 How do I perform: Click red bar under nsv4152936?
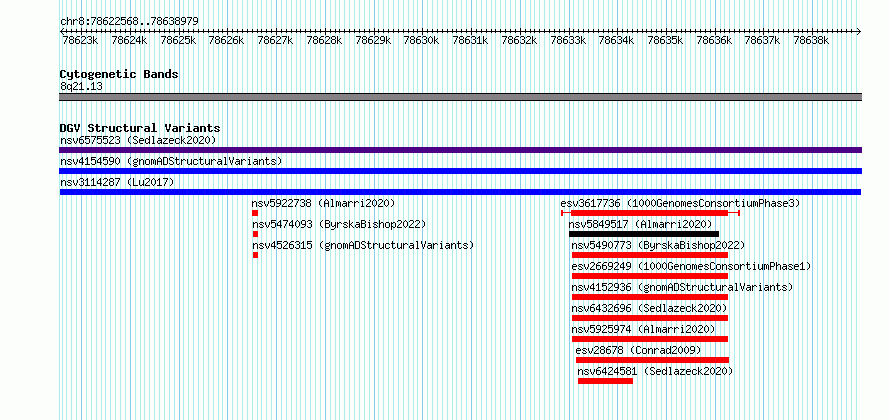click(x=650, y=297)
